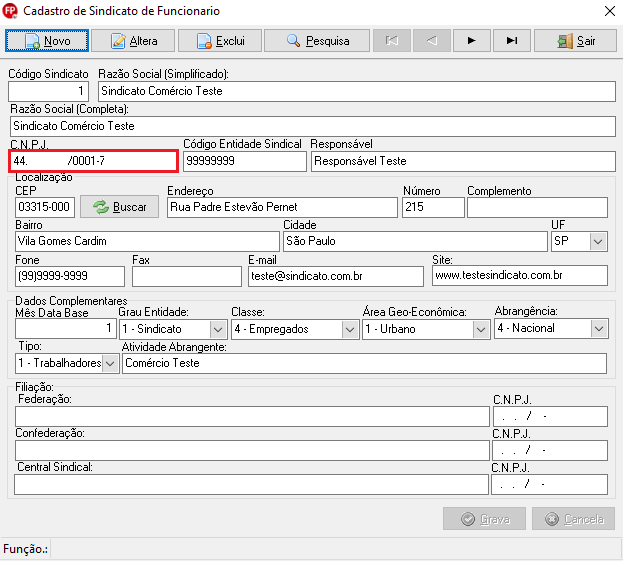Go to previous record arrow

click(x=432, y=41)
